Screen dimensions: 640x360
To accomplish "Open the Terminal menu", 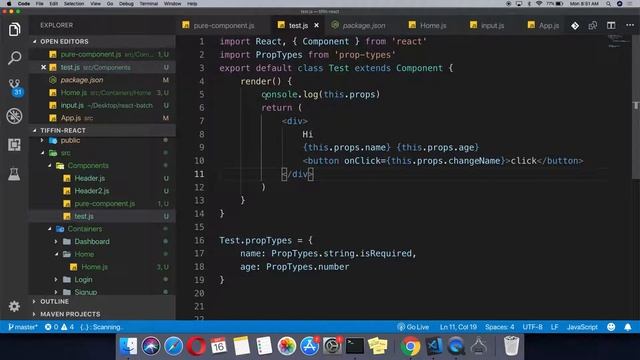I will (149, 4).
